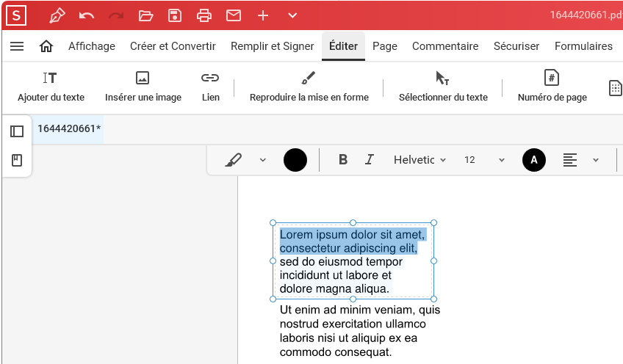Select the pen signing tool in title bar
The height and width of the screenshot is (364, 623).
click(57, 15)
